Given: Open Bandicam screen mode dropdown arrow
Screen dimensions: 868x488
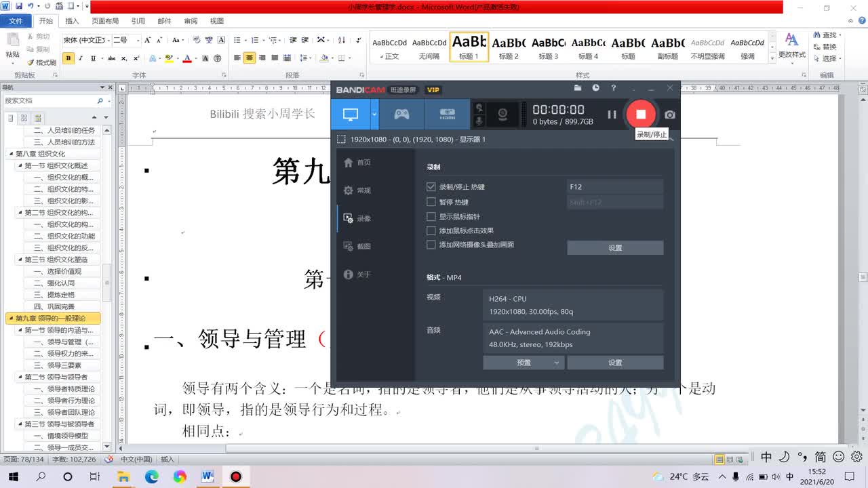Looking at the screenshot, I should (374, 115).
